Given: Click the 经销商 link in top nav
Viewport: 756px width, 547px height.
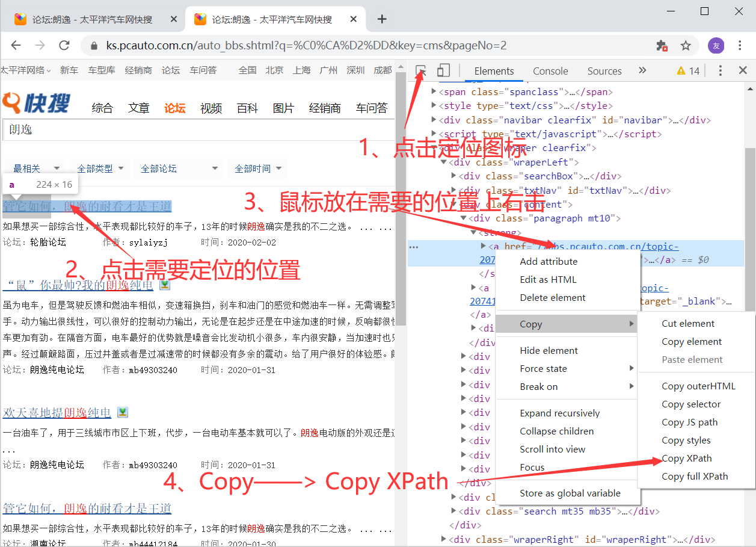Looking at the screenshot, I should pyautogui.click(x=138, y=70).
